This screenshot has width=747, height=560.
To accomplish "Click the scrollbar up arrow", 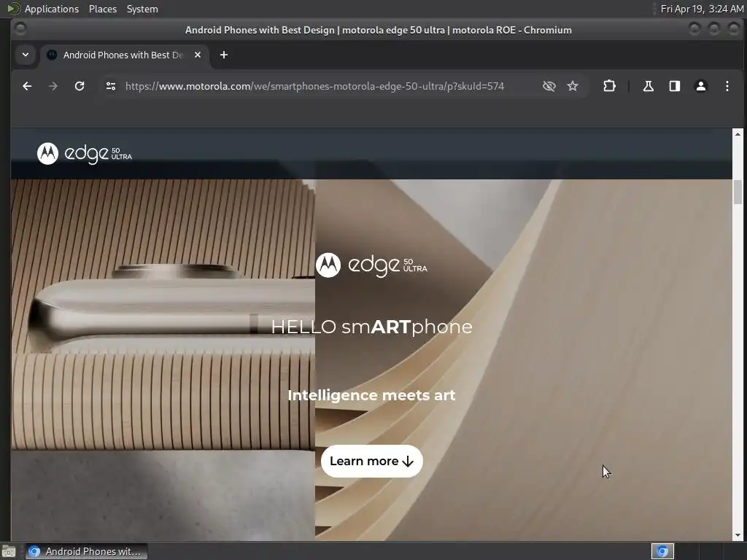I will point(738,134).
